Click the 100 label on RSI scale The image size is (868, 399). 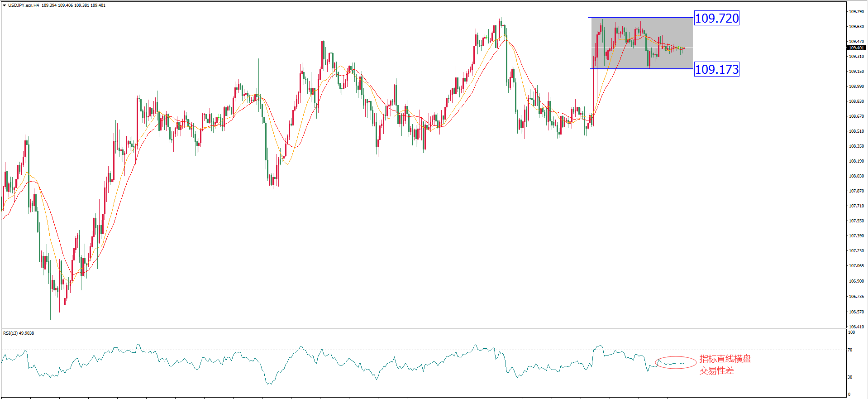(851, 332)
